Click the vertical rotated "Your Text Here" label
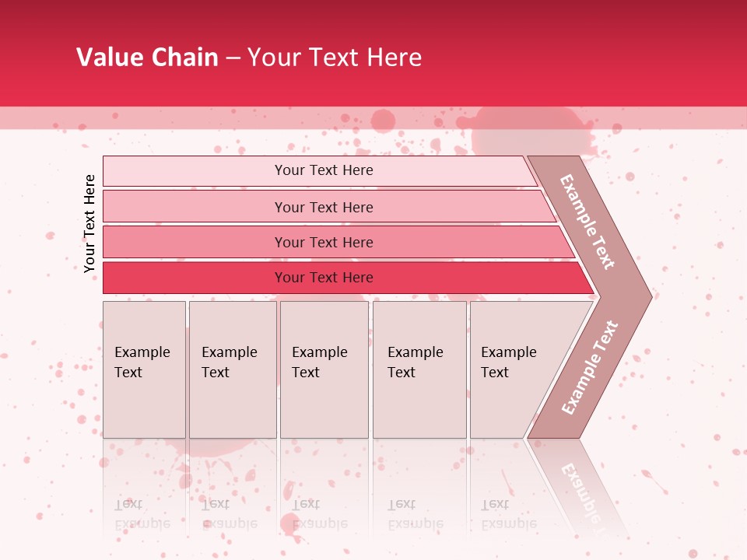 tap(89, 223)
